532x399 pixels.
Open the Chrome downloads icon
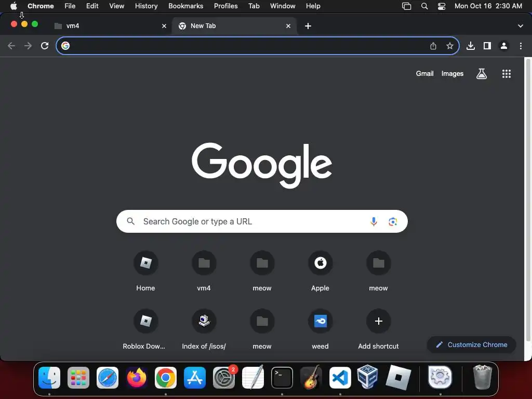pyautogui.click(x=471, y=46)
